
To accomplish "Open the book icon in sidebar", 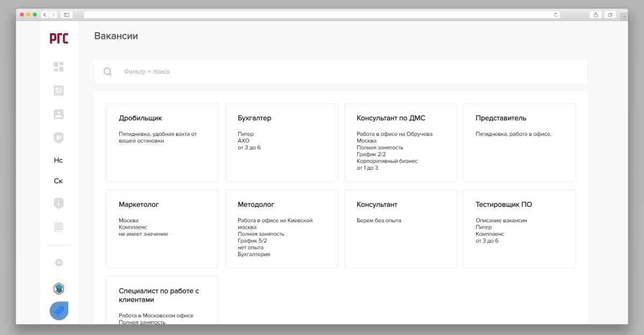I will 58,227.
